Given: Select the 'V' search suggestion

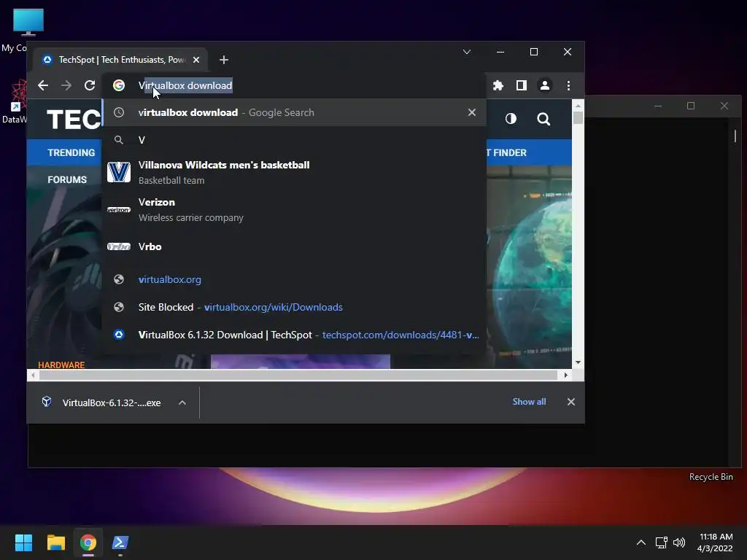Looking at the screenshot, I should pyautogui.click(x=294, y=140).
